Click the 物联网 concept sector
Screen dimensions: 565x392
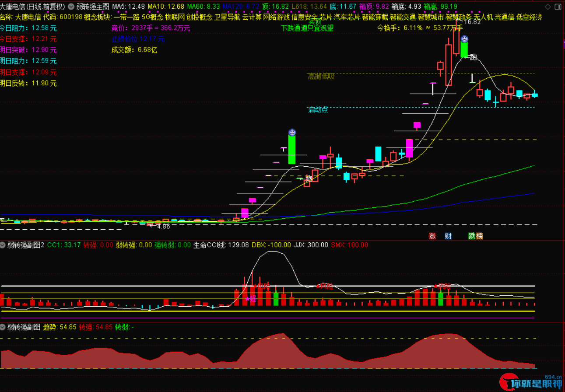pyautogui.click(x=175, y=17)
